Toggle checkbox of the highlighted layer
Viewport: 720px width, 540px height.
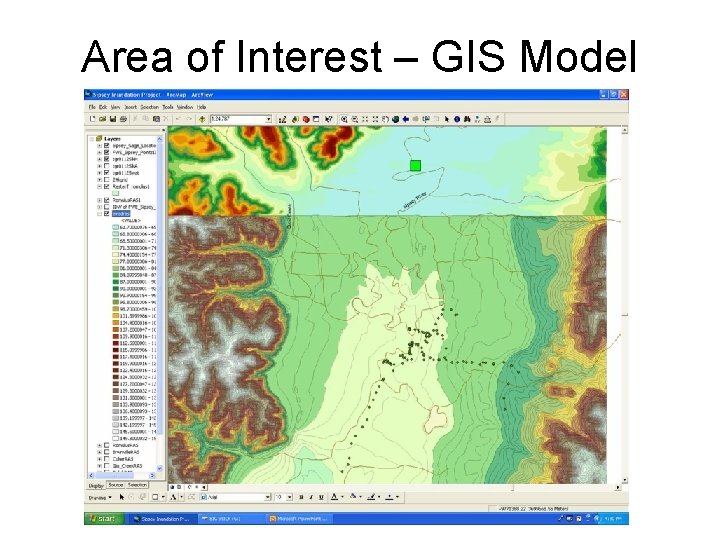pyautogui.click(x=107, y=214)
